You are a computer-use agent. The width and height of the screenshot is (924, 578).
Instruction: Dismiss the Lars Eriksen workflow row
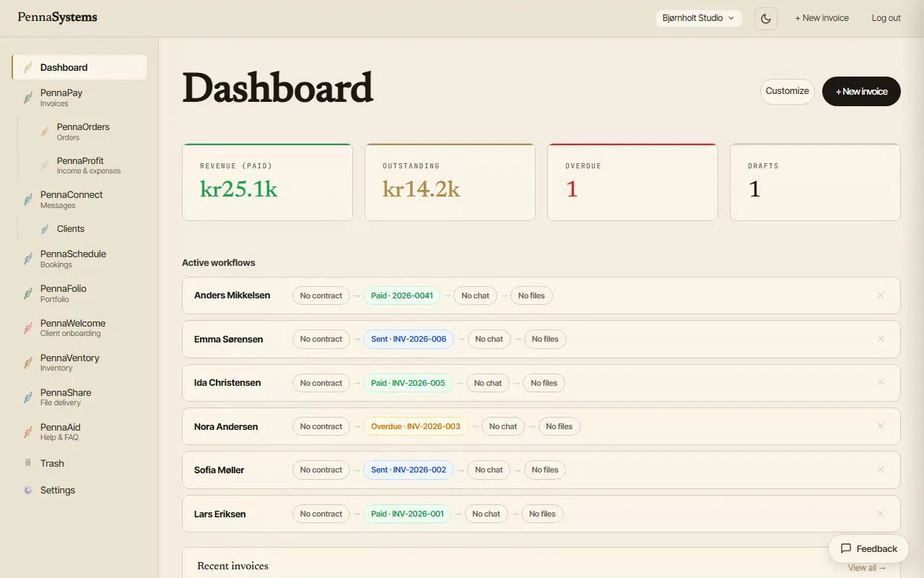(881, 514)
